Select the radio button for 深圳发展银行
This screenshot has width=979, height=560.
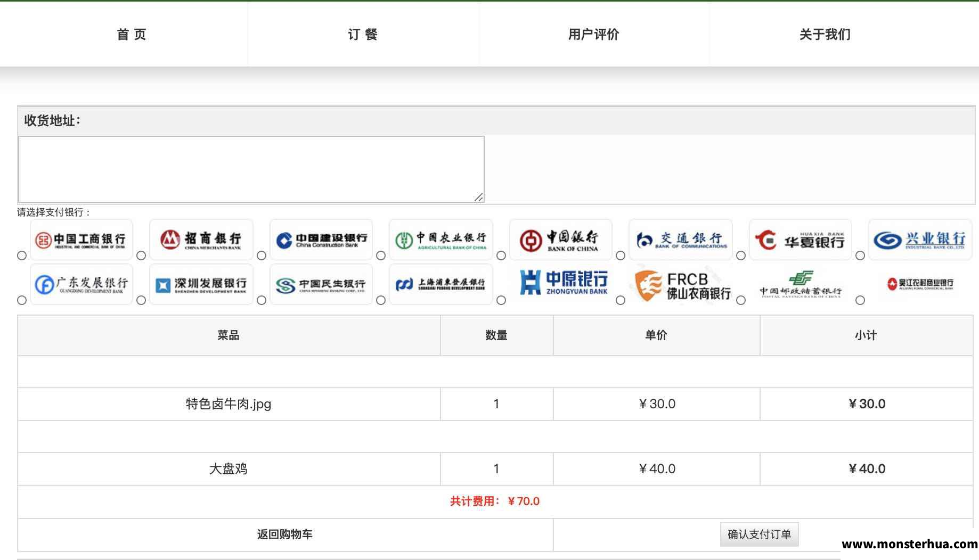pos(141,300)
